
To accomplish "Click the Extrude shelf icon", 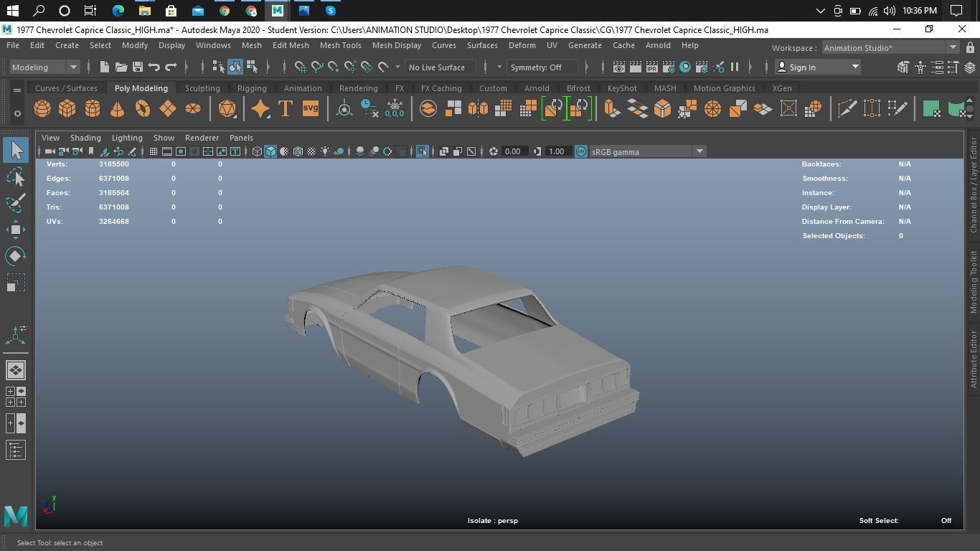I will pyautogui.click(x=611, y=108).
